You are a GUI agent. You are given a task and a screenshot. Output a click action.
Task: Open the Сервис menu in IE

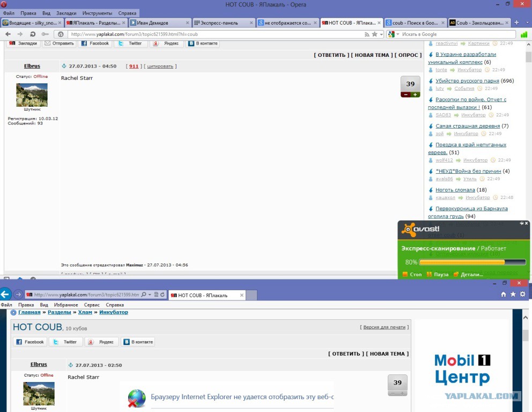(x=92, y=305)
